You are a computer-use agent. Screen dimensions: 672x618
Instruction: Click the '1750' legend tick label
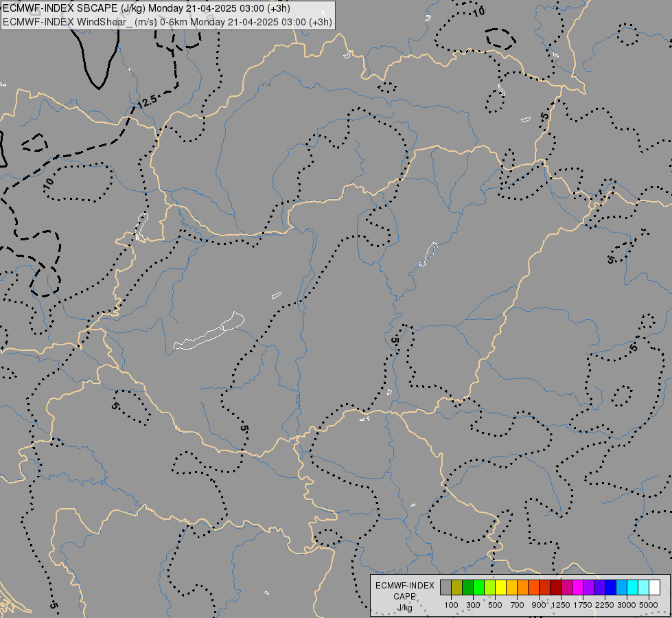click(583, 605)
